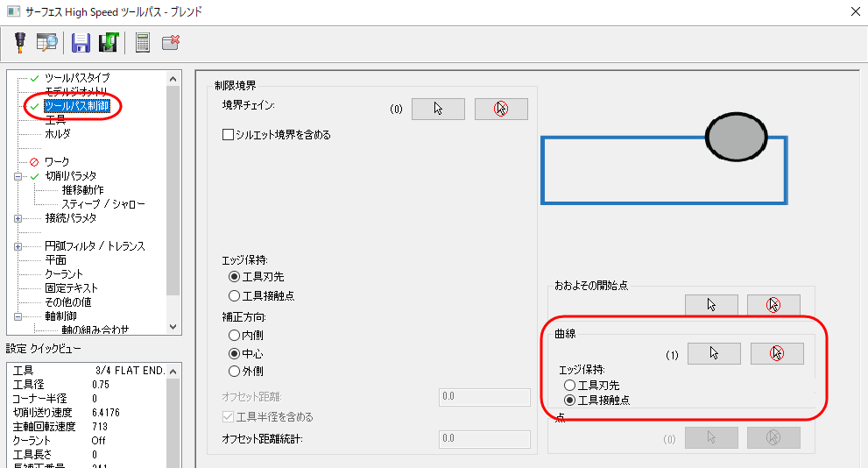Expand 円弧フィルタ / トレランス tree node
This screenshot has width=868, height=468.
[18, 246]
